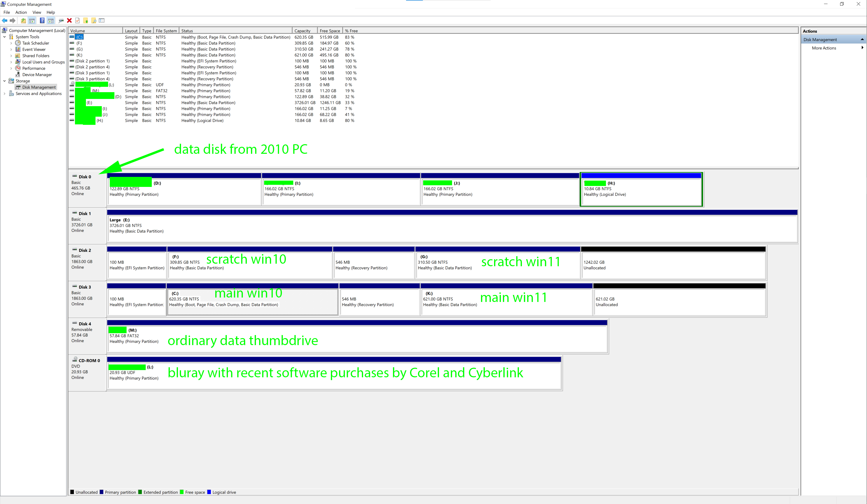Select the (F:) volume in the list
867x504 pixels.
[x=79, y=43]
